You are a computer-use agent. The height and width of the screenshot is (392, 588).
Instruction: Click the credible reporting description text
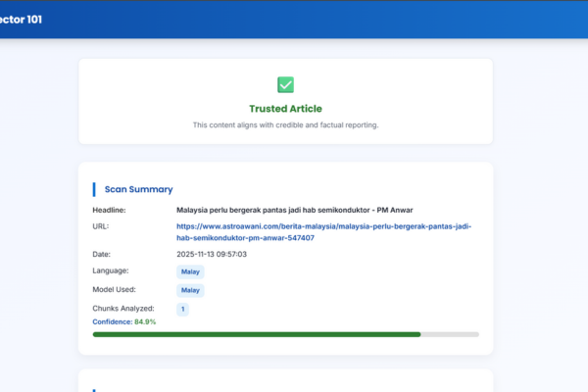tap(285, 125)
